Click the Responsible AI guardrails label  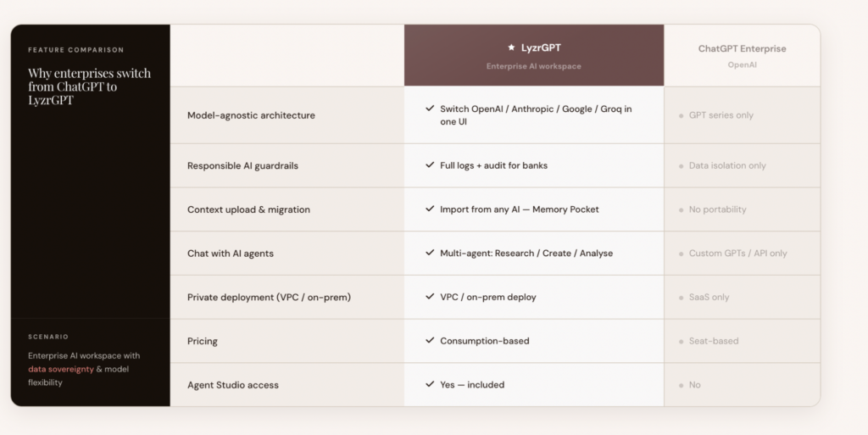point(244,166)
